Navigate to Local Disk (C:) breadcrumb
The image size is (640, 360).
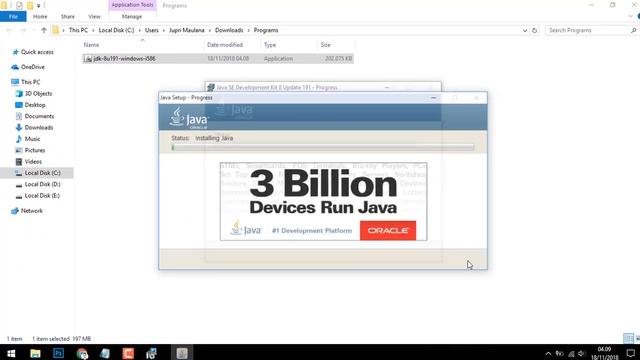coord(116,30)
